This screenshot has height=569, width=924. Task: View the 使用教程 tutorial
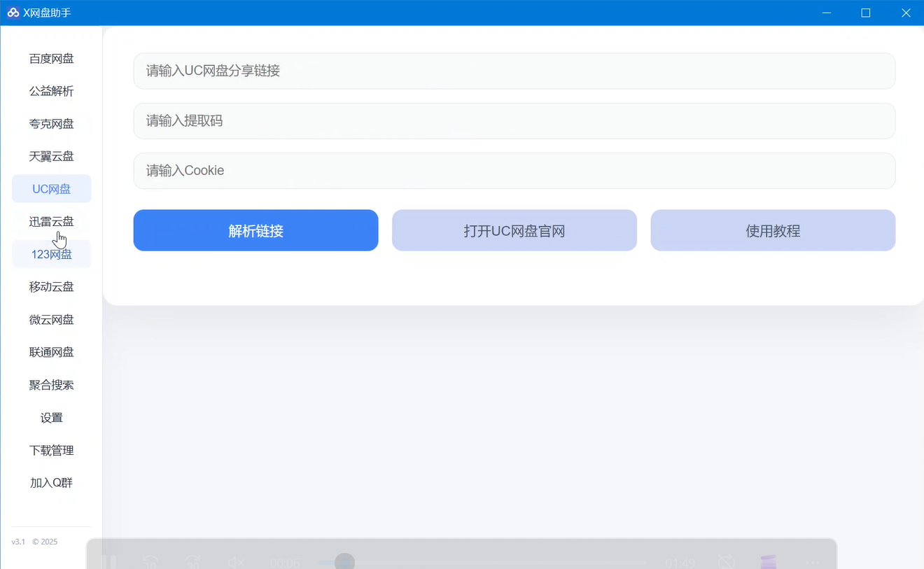pyautogui.click(x=772, y=230)
